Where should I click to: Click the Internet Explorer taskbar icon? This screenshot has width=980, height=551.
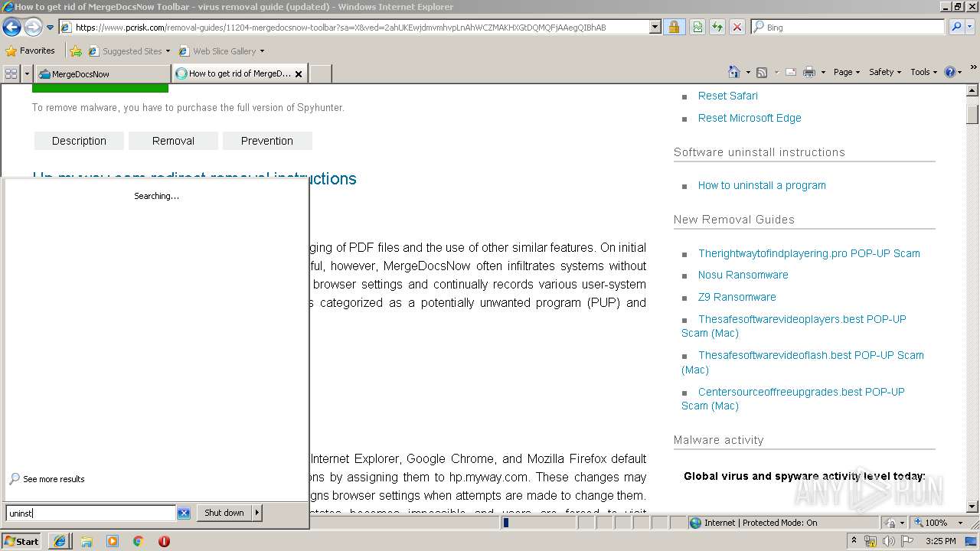(60, 541)
